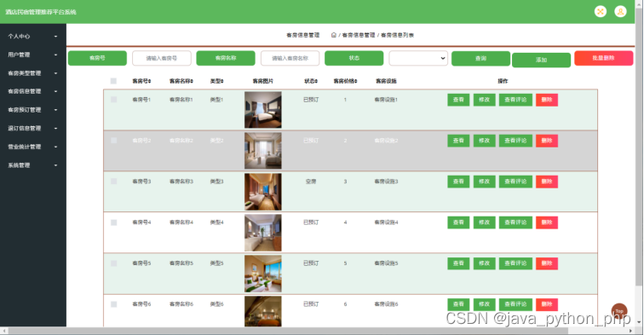Click the 请输入客房号 input field
The height and width of the screenshot is (335, 644).
pyautogui.click(x=161, y=58)
